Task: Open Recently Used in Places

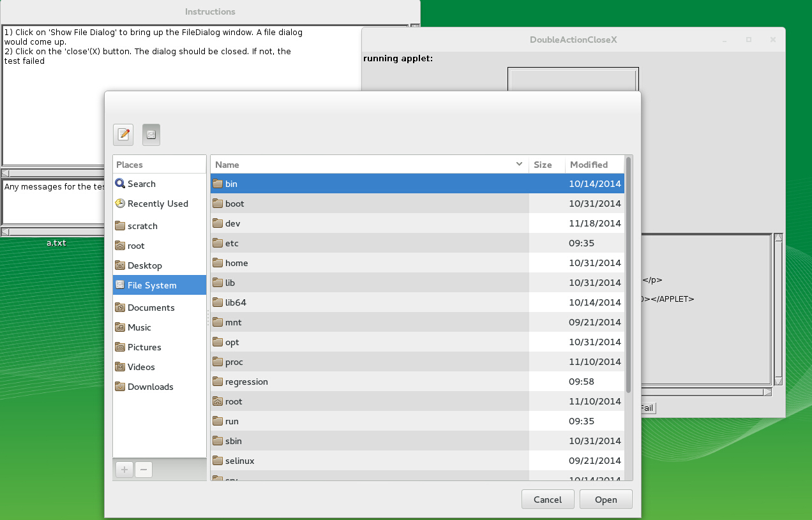Action: [157, 204]
